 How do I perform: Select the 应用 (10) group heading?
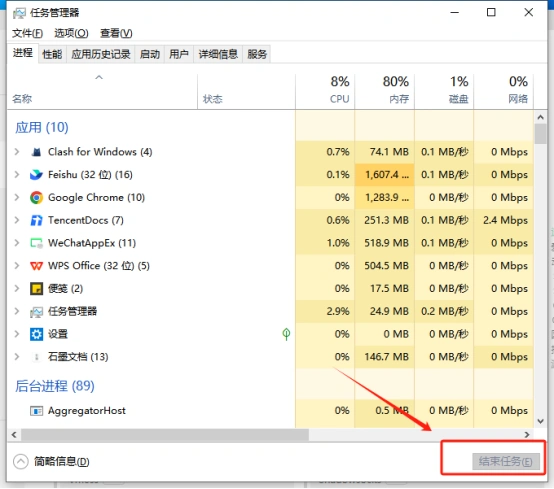[x=42, y=128]
